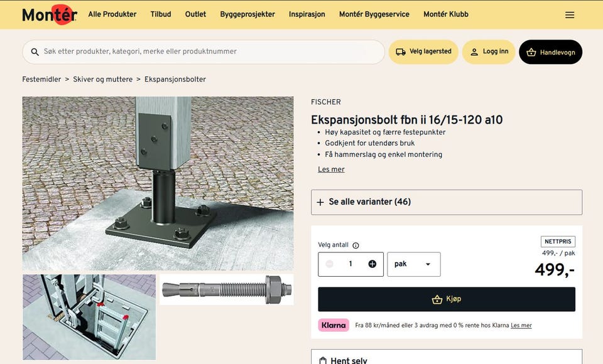603x364 pixels.
Task: Expand Se alle varianter (46)
Action: [x=447, y=202]
